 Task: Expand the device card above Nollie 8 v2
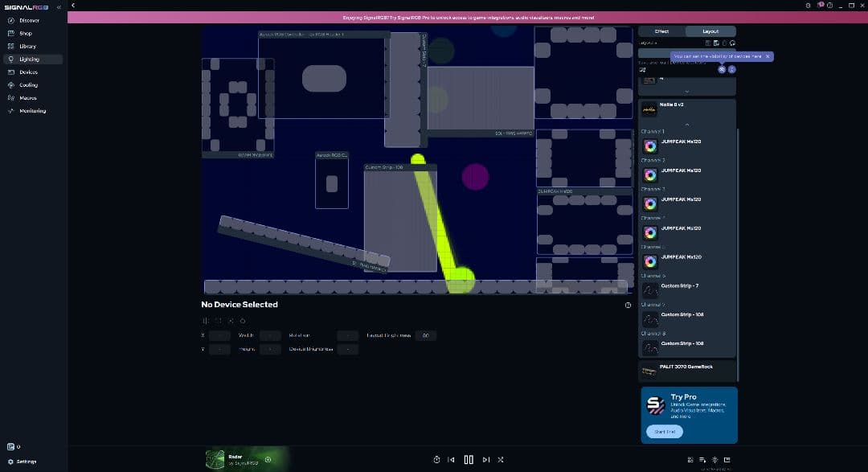[687, 92]
